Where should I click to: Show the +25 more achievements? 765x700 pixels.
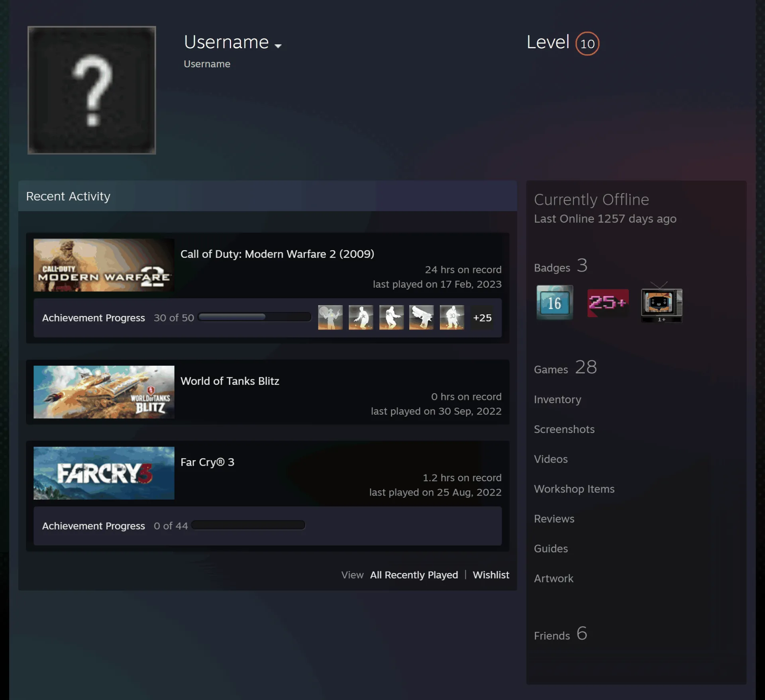(x=482, y=318)
